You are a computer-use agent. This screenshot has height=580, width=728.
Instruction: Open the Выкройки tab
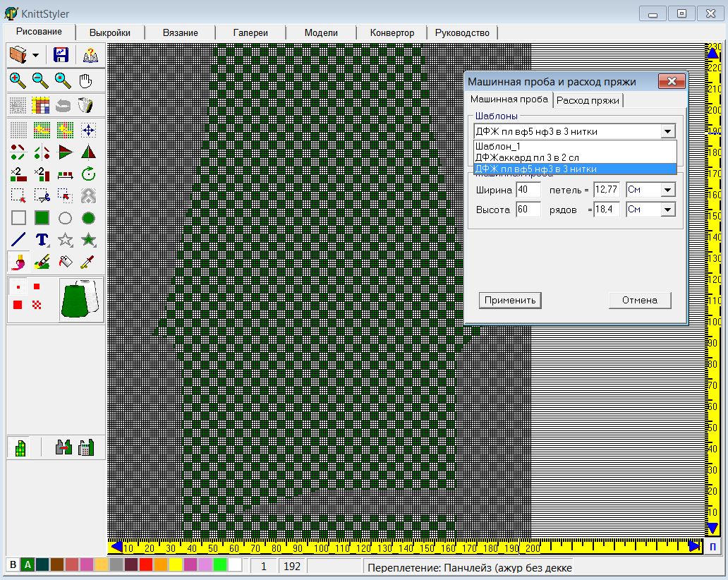pyautogui.click(x=109, y=32)
